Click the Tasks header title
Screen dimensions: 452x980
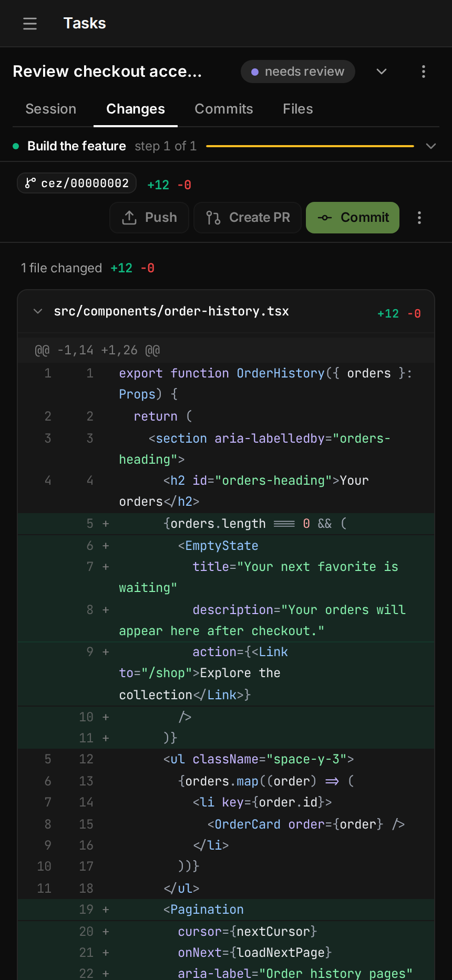point(85,24)
